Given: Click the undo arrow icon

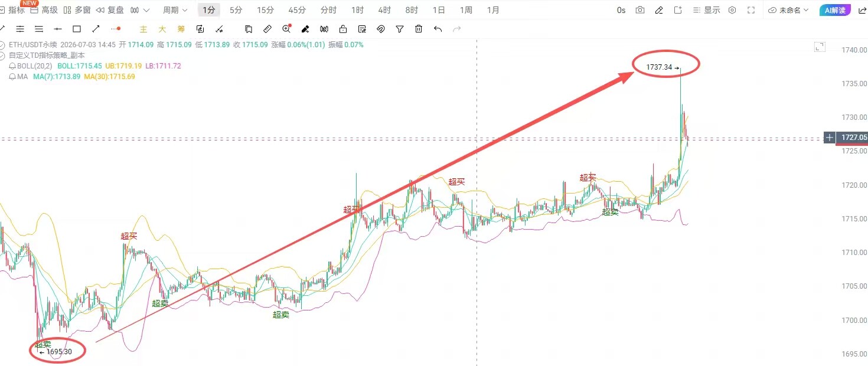Looking at the screenshot, I should (x=438, y=29).
